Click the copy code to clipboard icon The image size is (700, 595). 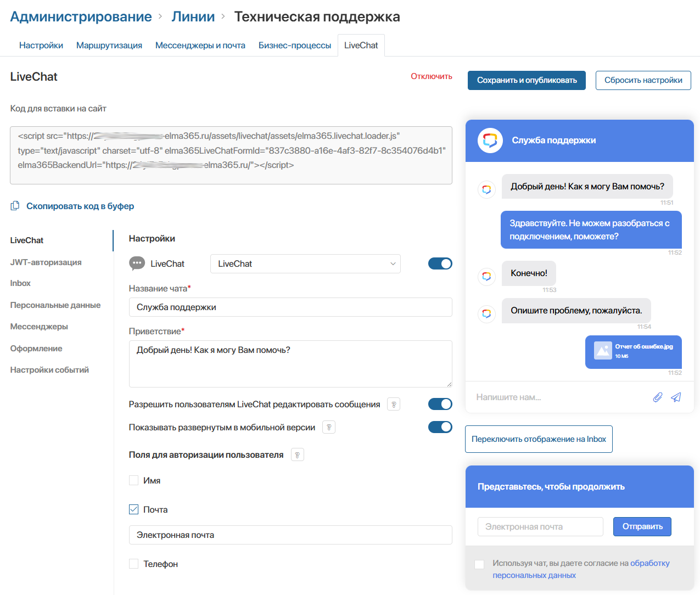(15, 206)
